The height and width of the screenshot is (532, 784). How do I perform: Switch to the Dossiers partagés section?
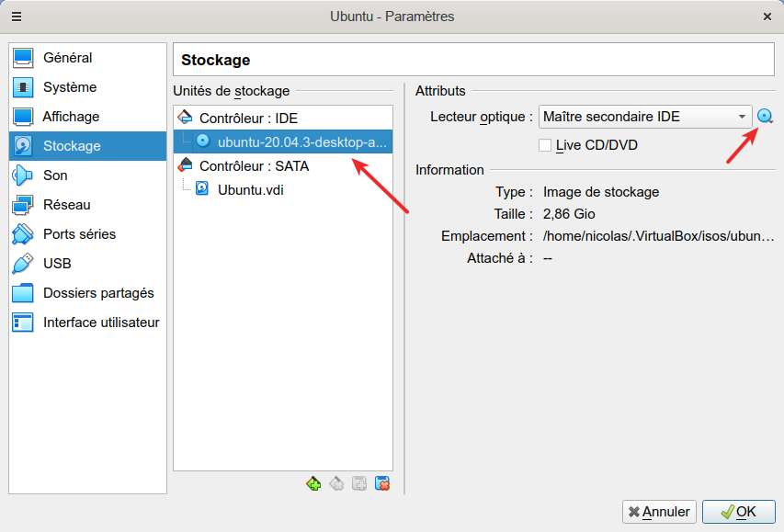pyautogui.click(x=98, y=293)
